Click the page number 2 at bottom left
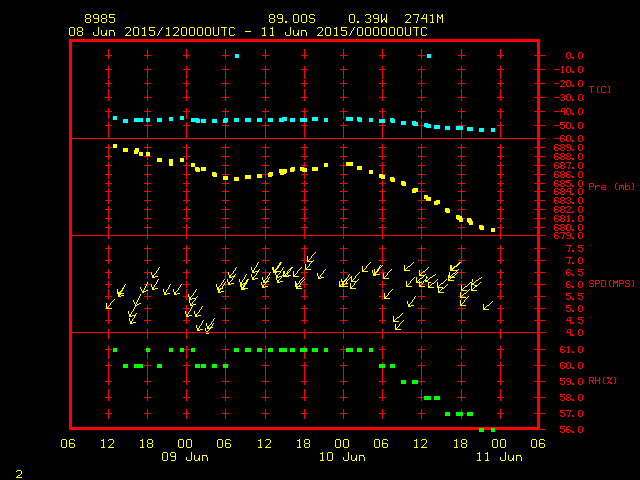Image resolution: width=640 pixels, height=480 pixels. click(x=19, y=474)
